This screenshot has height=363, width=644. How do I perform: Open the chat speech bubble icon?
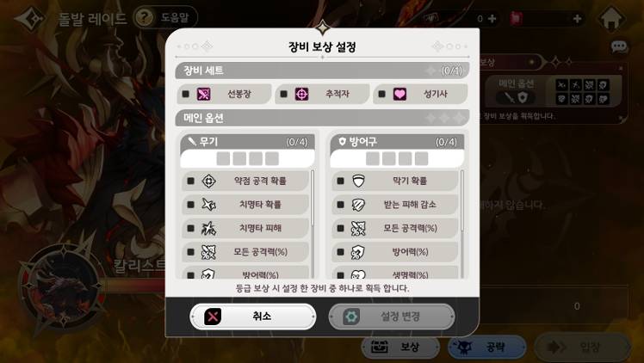pos(619,46)
